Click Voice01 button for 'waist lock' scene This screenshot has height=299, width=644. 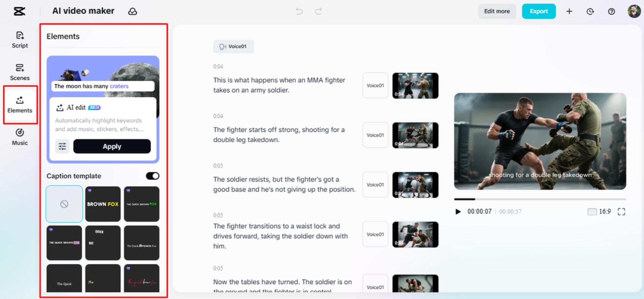(x=375, y=234)
